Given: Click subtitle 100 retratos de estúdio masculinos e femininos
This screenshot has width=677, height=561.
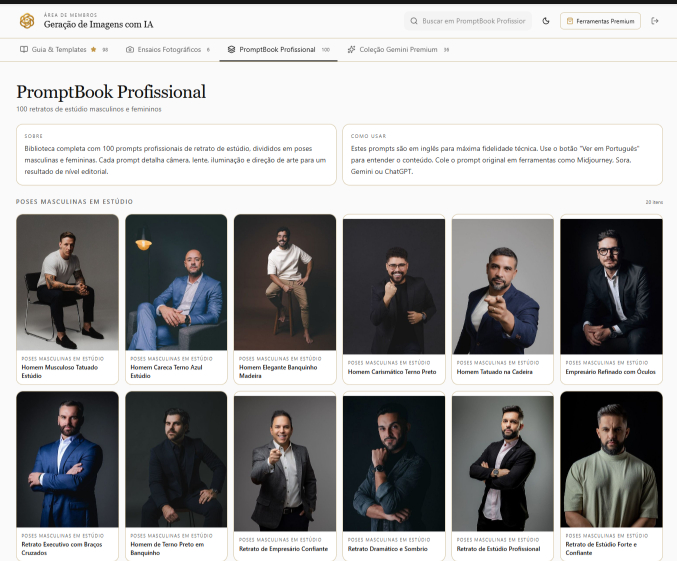Looking at the screenshot, I should (89, 109).
